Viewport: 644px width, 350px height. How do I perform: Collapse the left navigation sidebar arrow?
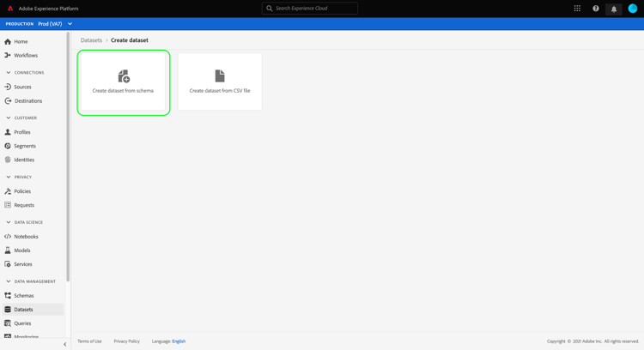[65, 344]
